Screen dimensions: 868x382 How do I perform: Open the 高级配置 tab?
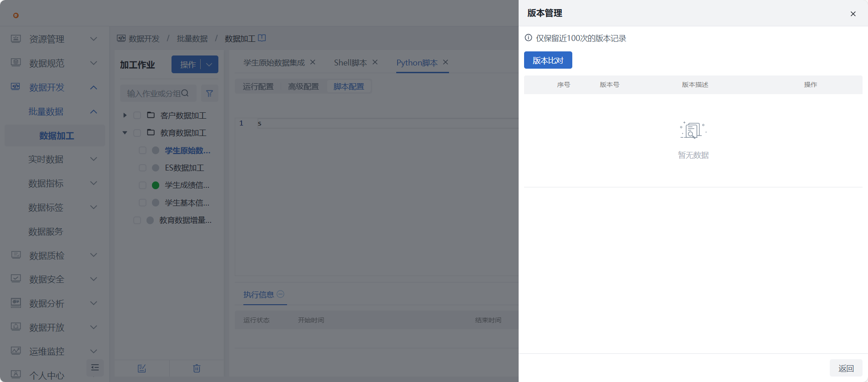(303, 86)
